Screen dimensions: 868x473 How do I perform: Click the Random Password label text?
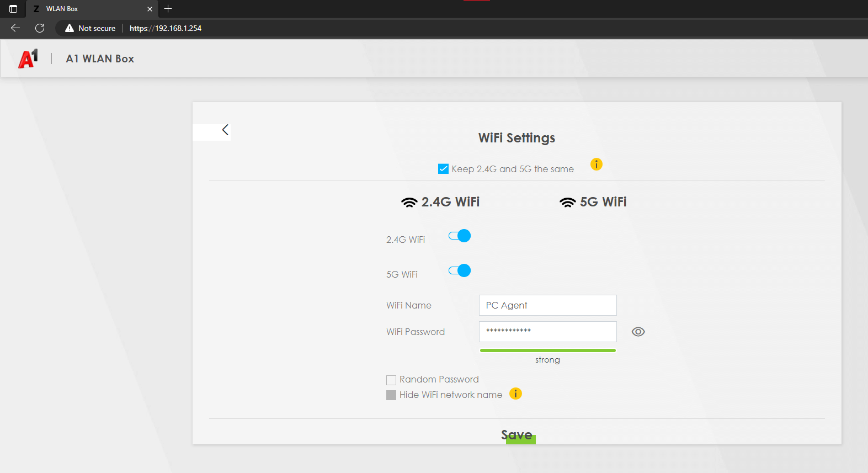point(439,379)
